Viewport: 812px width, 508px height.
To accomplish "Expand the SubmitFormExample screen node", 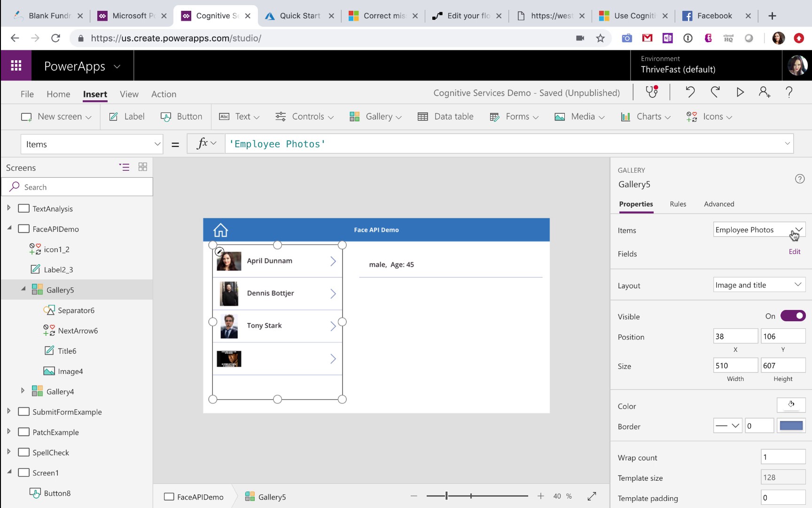I will point(8,411).
